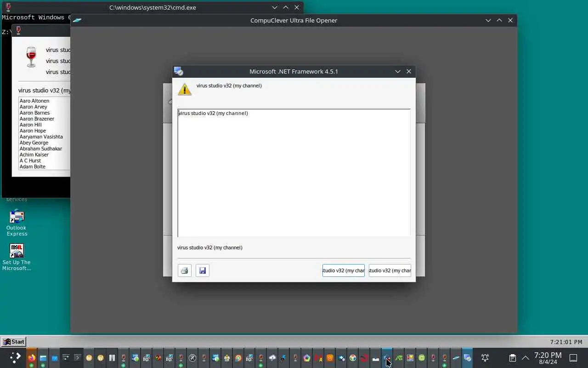The height and width of the screenshot is (368, 588).
Task: Roll up the .NET Framework dialog via down chevron
Action: [398, 71]
